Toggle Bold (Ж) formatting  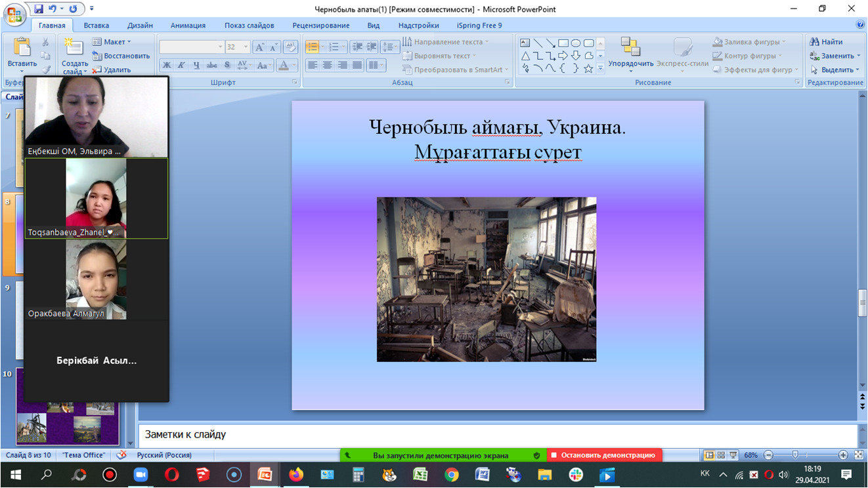point(167,65)
